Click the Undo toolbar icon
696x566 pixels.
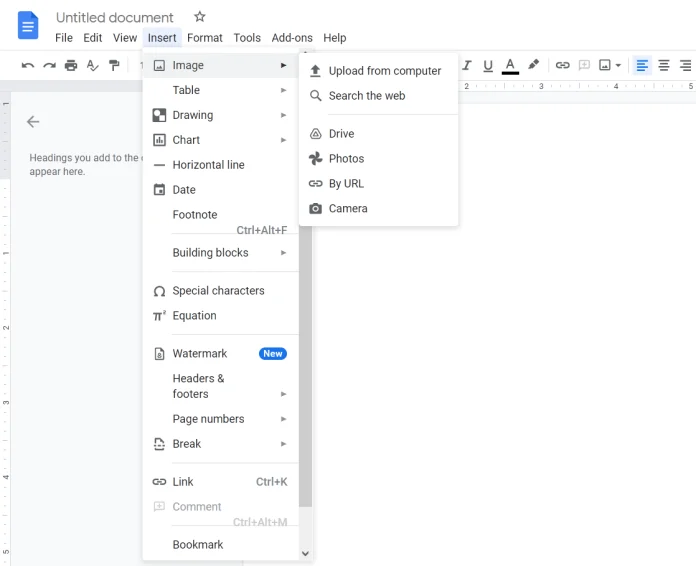tap(28, 66)
